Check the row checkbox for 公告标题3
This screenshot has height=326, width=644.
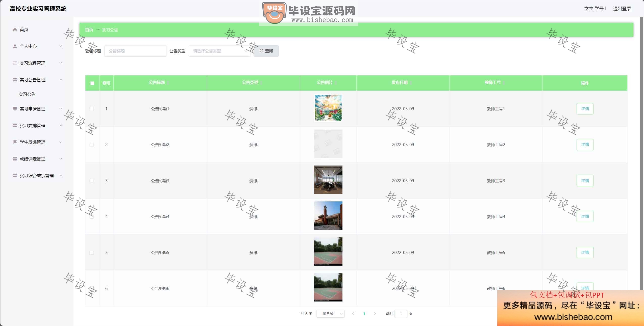pos(92,181)
